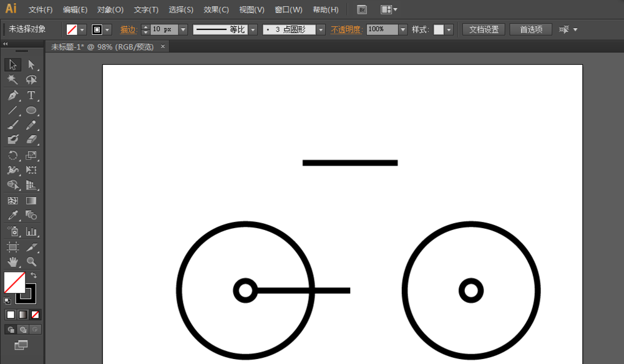Click the 文档设置 button
The image size is (624, 364).
coord(483,29)
